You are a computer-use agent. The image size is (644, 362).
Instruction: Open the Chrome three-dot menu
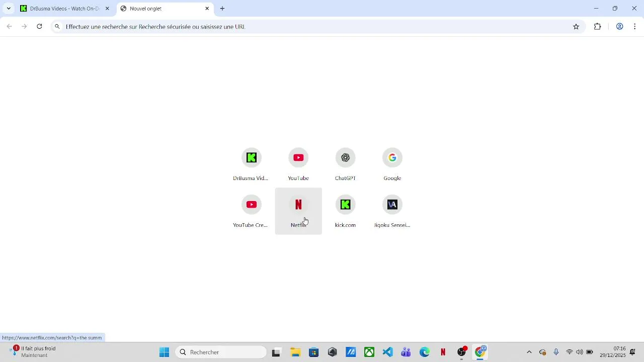635,27
